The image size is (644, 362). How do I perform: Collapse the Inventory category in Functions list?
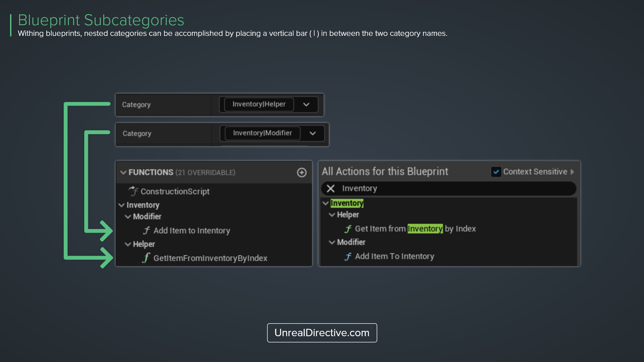click(121, 205)
